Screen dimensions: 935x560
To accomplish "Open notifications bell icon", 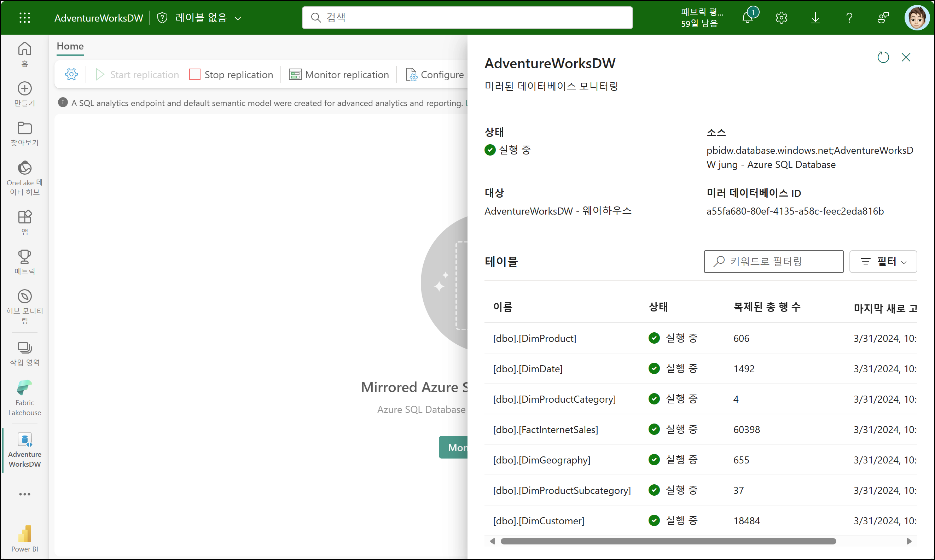I will point(748,18).
